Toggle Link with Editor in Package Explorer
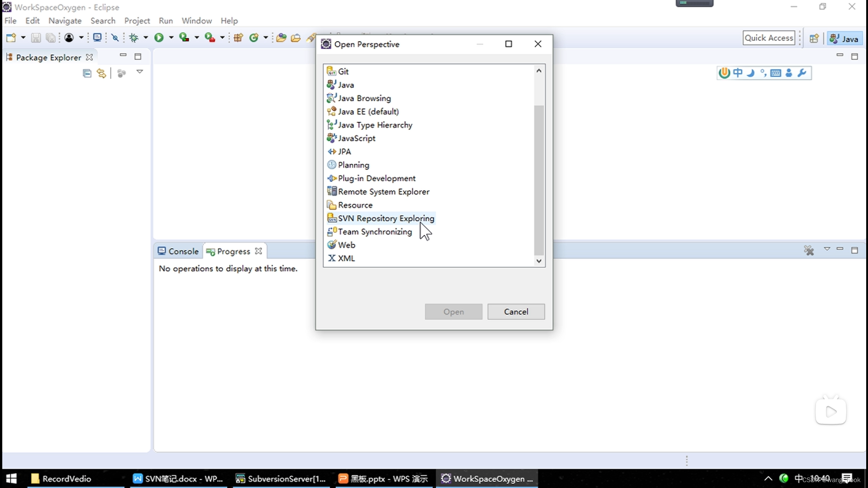Viewport: 868px width, 488px height. click(x=101, y=73)
